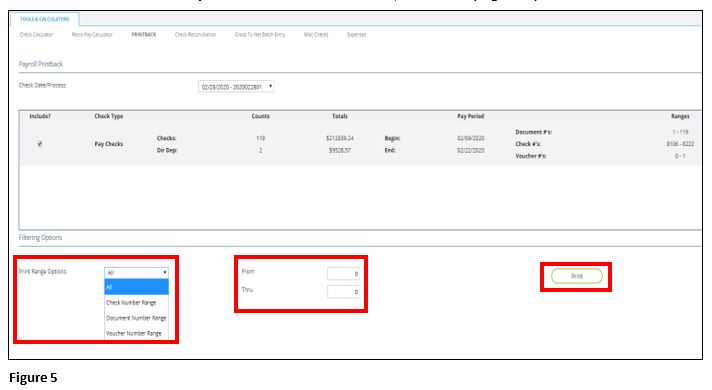
Task: Click the Document #'s: label
Action: (534, 132)
